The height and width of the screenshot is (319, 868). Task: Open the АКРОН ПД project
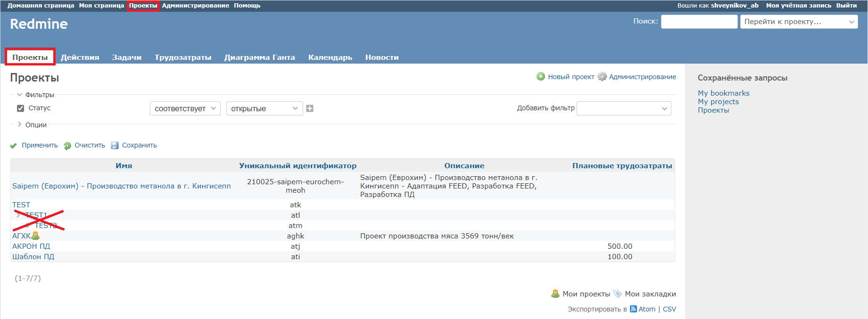31,246
